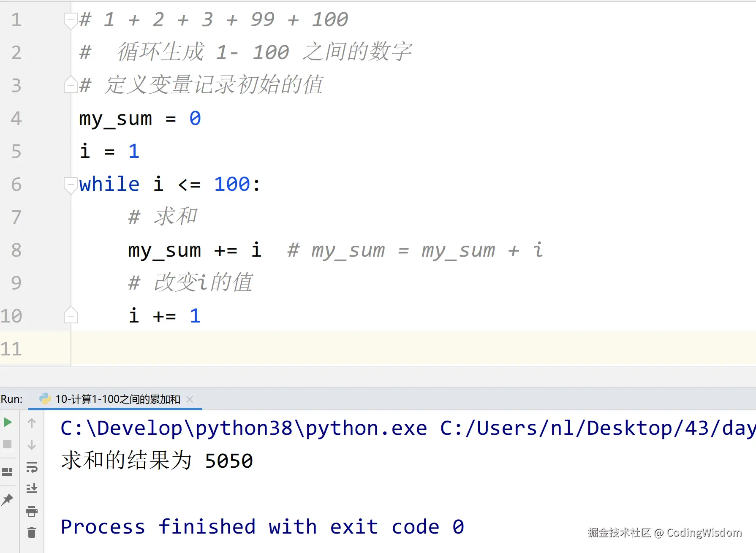Click the down arrow in the Run toolbar
This screenshot has height=553, width=756.
tap(32, 445)
